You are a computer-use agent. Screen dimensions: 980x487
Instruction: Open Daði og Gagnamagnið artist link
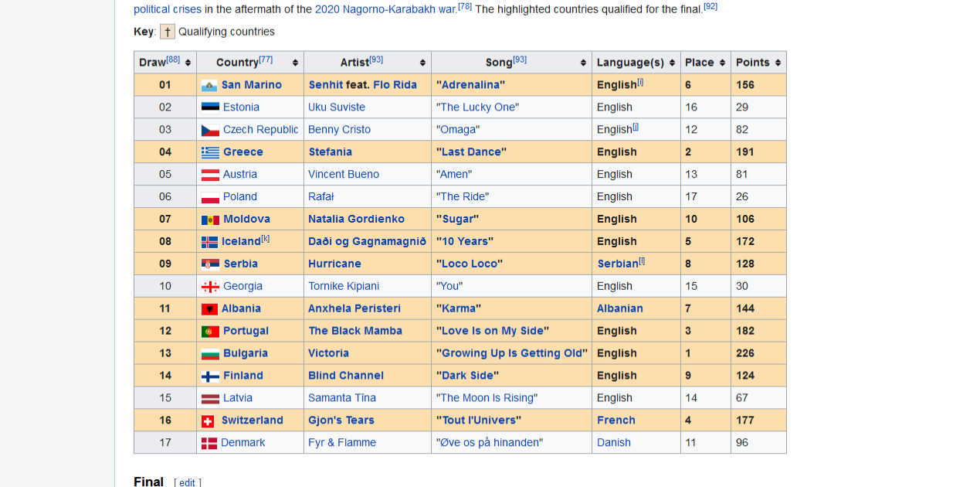pyautogui.click(x=367, y=242)
